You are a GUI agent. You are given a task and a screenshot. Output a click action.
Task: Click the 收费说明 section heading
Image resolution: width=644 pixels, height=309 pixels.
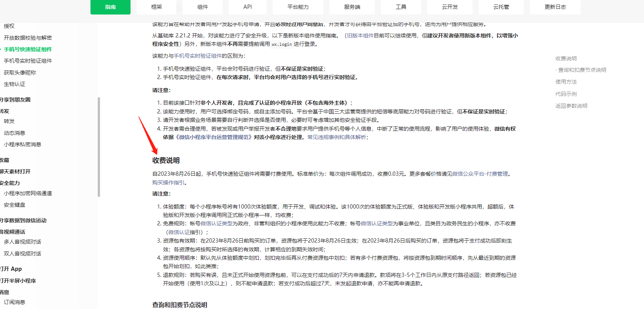[x=166, y=160]
